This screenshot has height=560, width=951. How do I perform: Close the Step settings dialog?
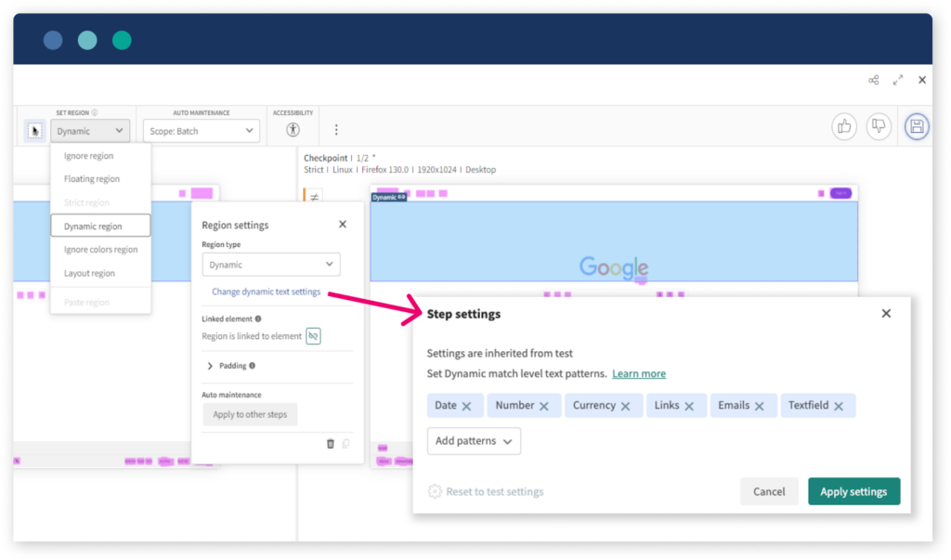click(886, 314)
